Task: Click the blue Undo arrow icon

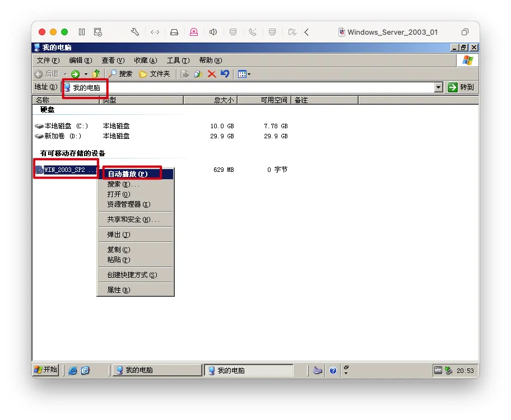Action: point(225,74)
